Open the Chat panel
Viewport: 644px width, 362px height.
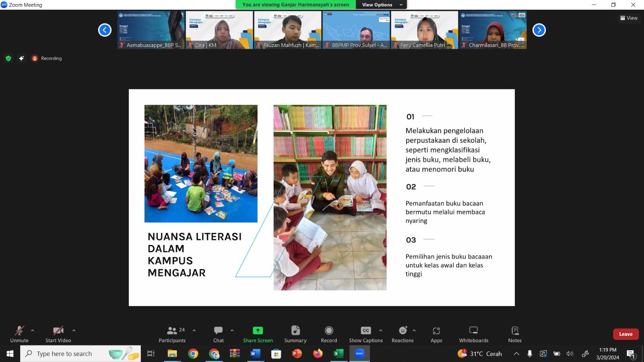pyautogui.click(x=218, y=334)
